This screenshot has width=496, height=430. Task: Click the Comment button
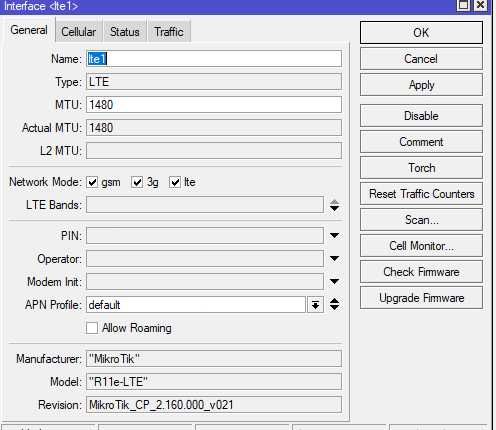coord(421,142)
